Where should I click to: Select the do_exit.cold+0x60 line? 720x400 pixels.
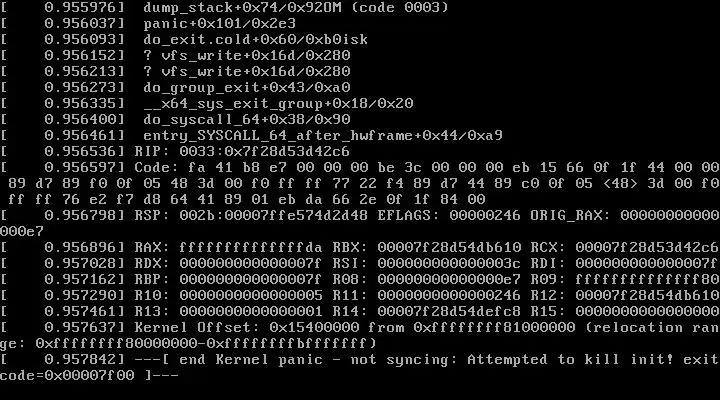point(255,39)
